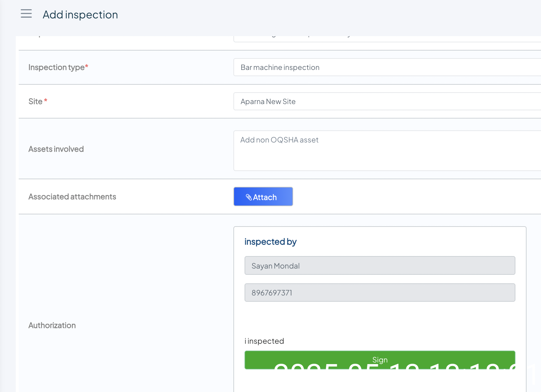
Task: Click the green Sign button
Action: pyautogui.click(x=379, y=359)
